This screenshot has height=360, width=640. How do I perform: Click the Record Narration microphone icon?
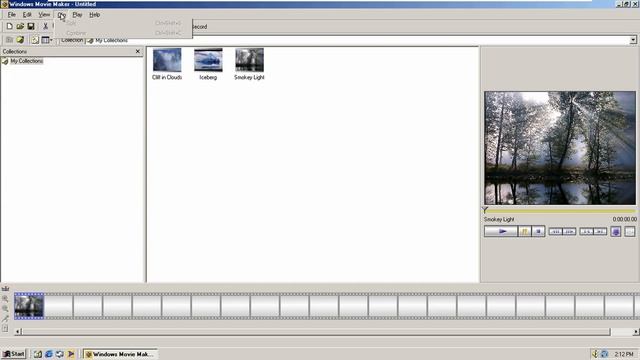(5, 318)
